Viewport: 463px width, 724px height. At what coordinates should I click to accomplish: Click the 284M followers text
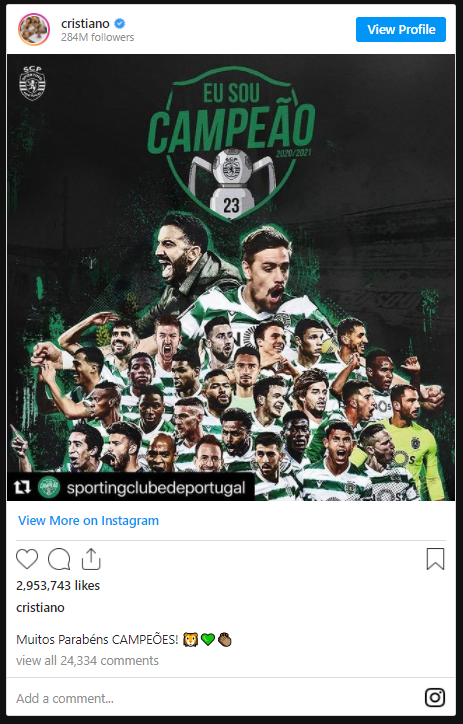[97, 37]
